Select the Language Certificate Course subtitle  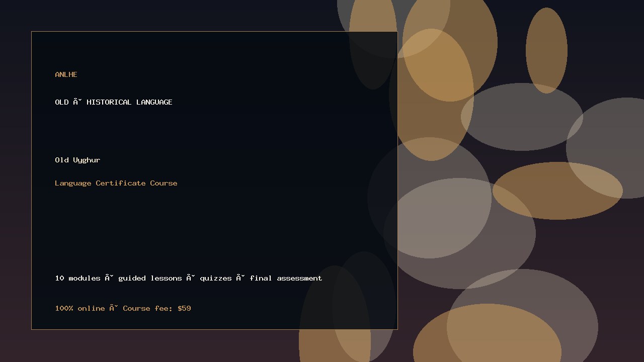(116, 183)
